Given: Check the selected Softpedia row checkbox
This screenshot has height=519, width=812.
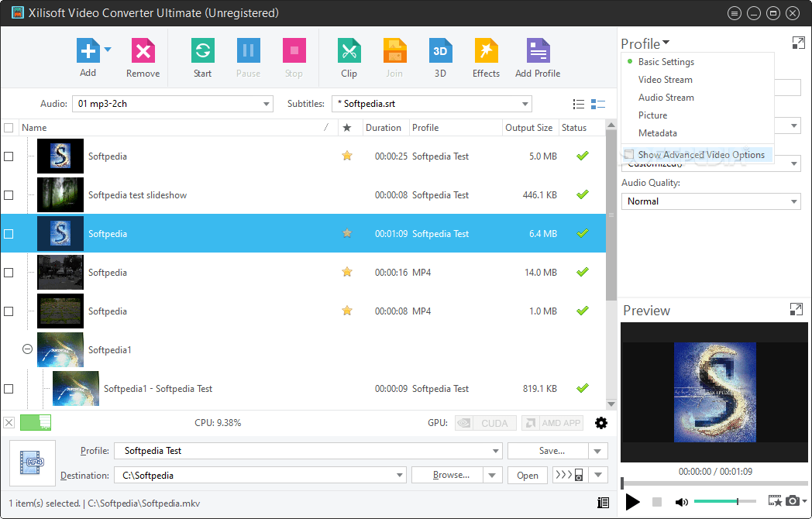Looking at the screenshot, I should [9, 233].
